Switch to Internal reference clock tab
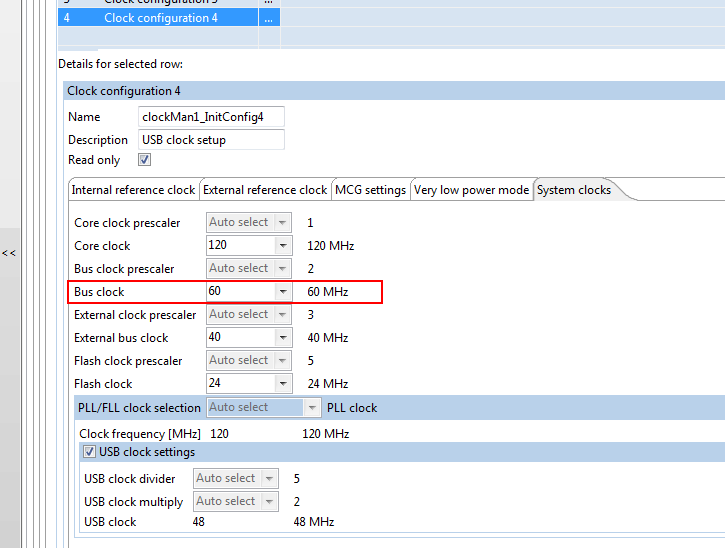Screen dimensions: 725x548 (133, 190)
